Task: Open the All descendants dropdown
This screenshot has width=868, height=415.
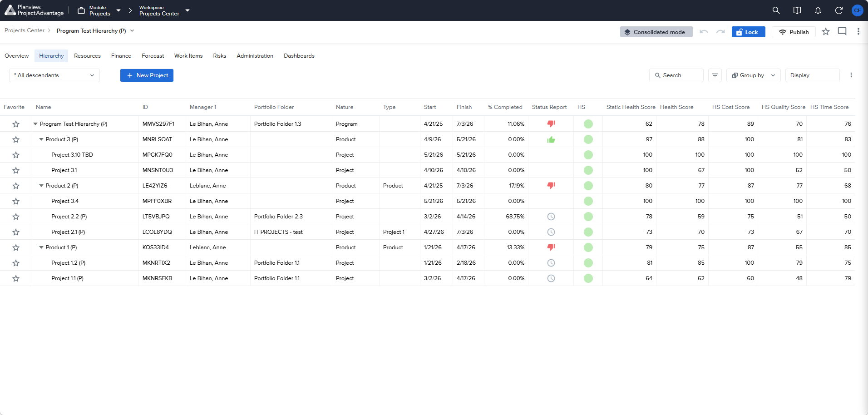Action: [x=54, y=75]
